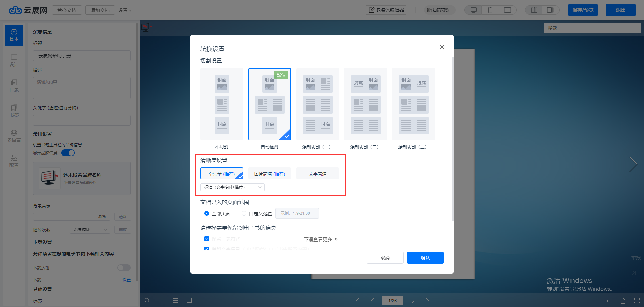Open the 书签 (Bookmark) sidebar panel
The image size is (644, 307).
(14, 111)
